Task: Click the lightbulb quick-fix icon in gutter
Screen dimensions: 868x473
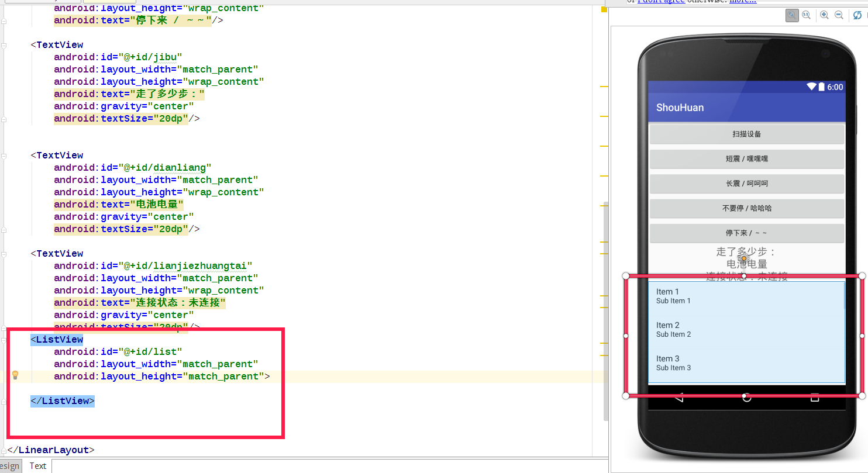Action: pyautogui.click(x=16, y=375)
